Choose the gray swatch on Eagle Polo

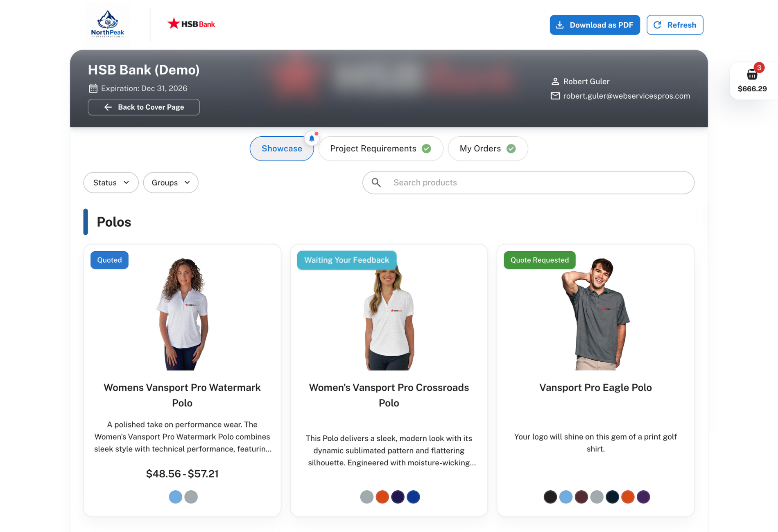(597, 497)
